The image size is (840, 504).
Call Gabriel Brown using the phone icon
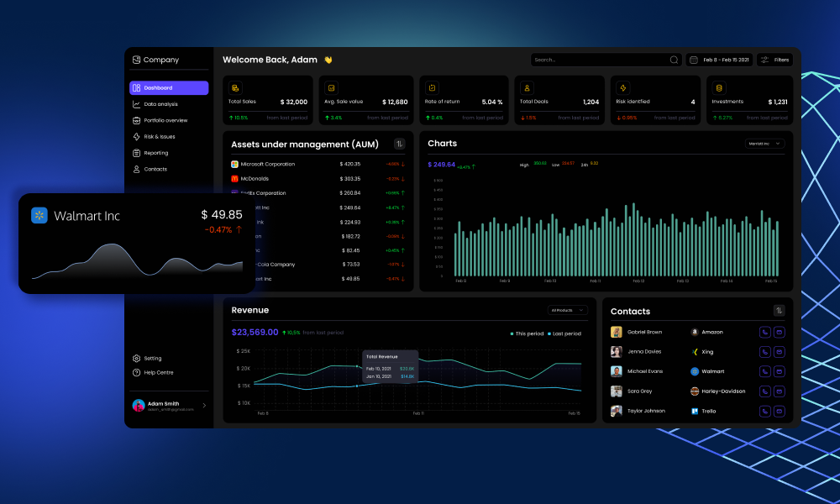[x=765, y=332]
